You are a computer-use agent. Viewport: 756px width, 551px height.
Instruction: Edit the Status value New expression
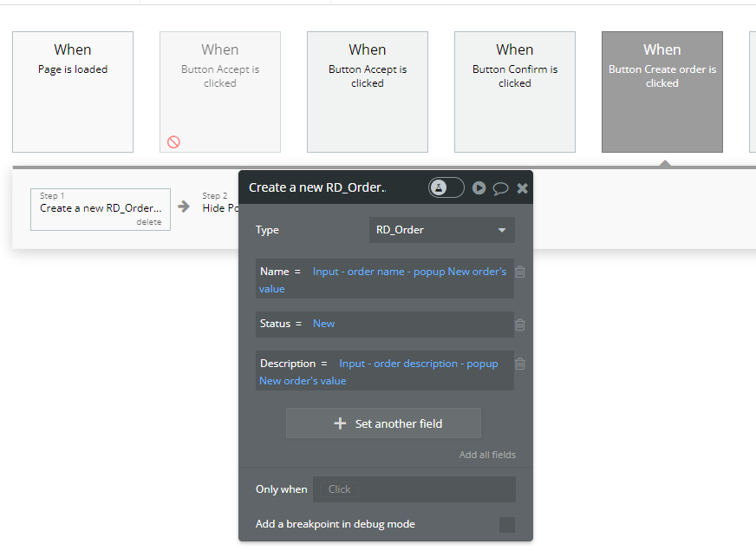324,324
